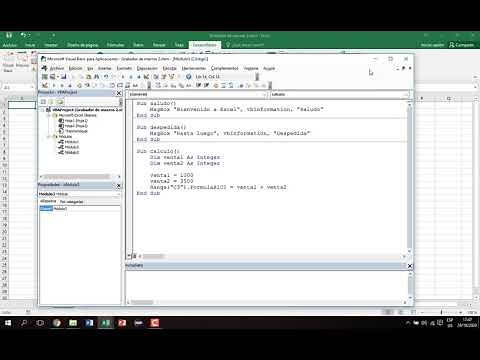
Task: Open the Insert UserForm dropdown arrow
Action: tap(58, 77)
